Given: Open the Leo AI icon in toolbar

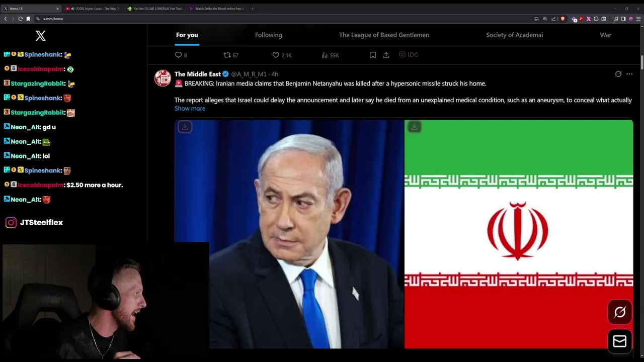Looking at the screenshot, I should tap(630, 19).
